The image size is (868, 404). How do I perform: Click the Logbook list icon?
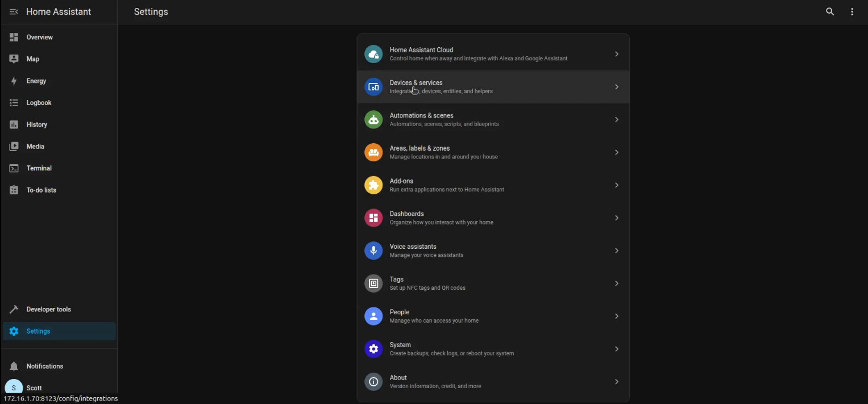pyautogui.click(x=14, y=103)
